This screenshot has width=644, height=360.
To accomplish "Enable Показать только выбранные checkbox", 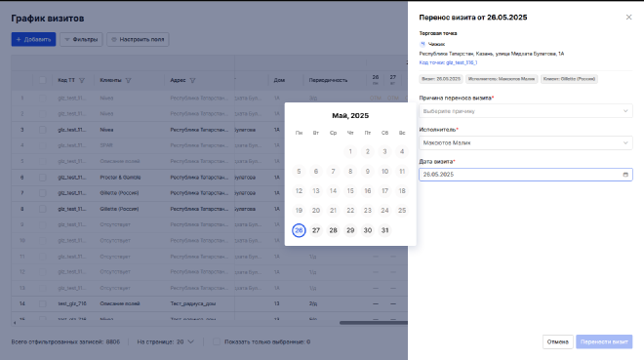I will tap(217, 341).
